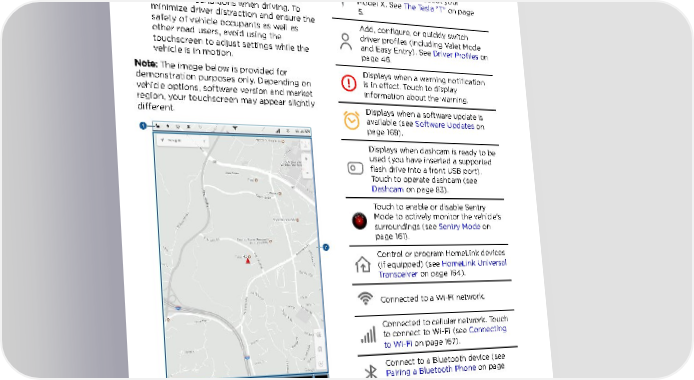Viewport: 694px width, 380px height.
Task: Open the Driver Profiles link
Action: 455,55
